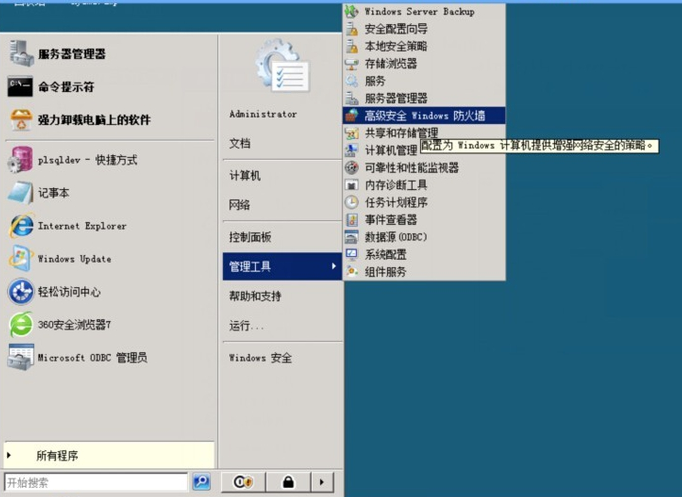The height and width of the screenshot is (497, 682).
Task: Select 帮助和支持 menu entry
Action: pos(255,296)
